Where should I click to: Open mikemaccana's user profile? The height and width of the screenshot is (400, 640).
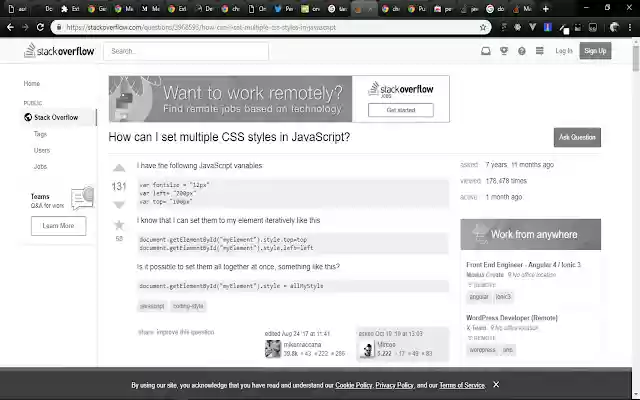302,344
